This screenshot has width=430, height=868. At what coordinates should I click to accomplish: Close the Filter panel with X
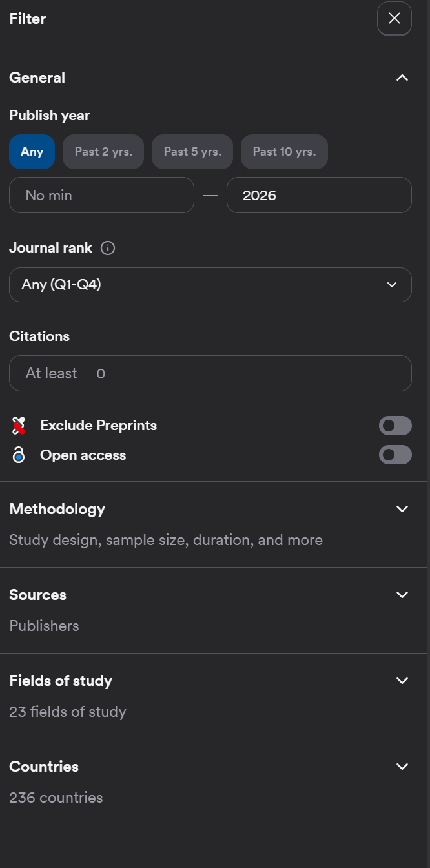394,19
